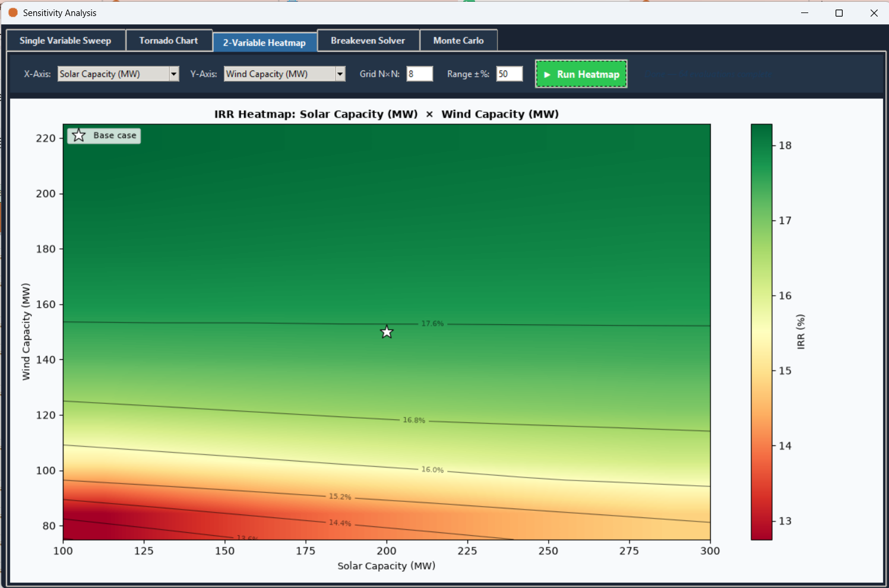Click the 300 tick on the x-axis
The image size is (889, 588).
[x=710, y=551]
